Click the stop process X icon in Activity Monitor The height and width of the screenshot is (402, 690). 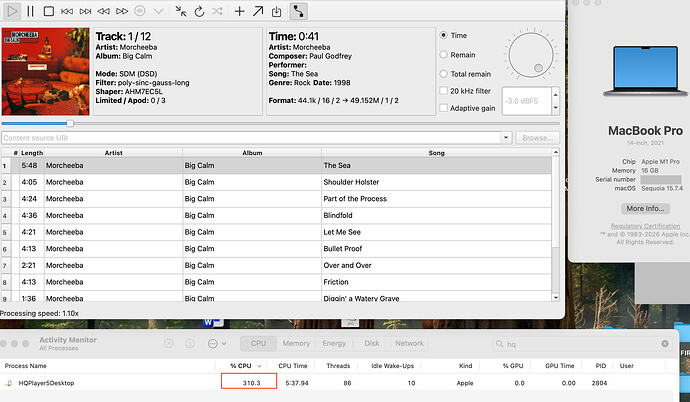(x=169, y=344)
